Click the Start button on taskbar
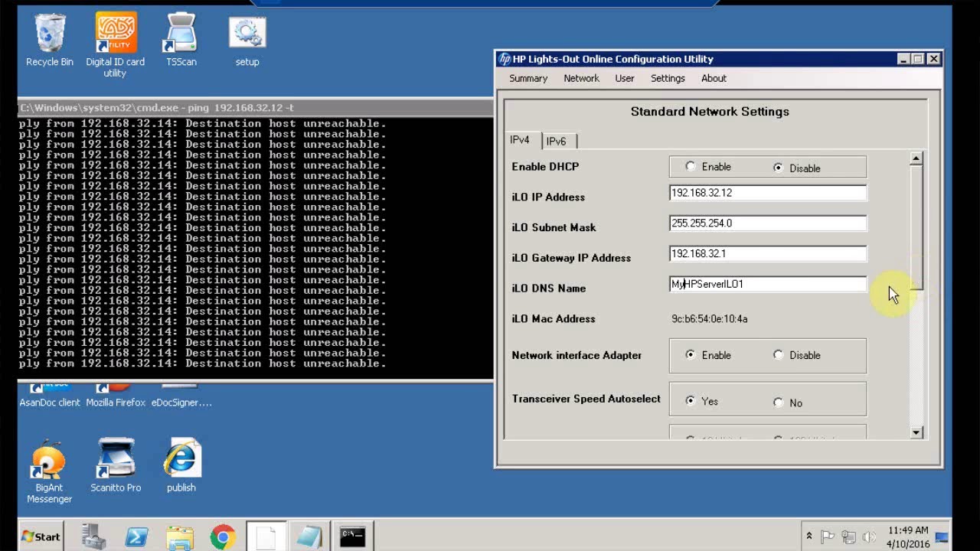 pyautogui.click(x=41, y=536)
